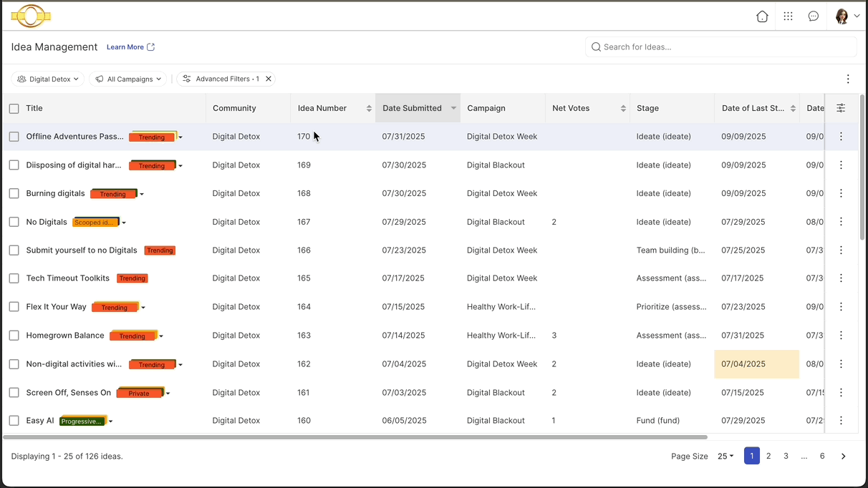Viewport: 868px width, 488px height.
Task: Open row actions for Tech Timeout Toolkits
Action: point(841,278)
